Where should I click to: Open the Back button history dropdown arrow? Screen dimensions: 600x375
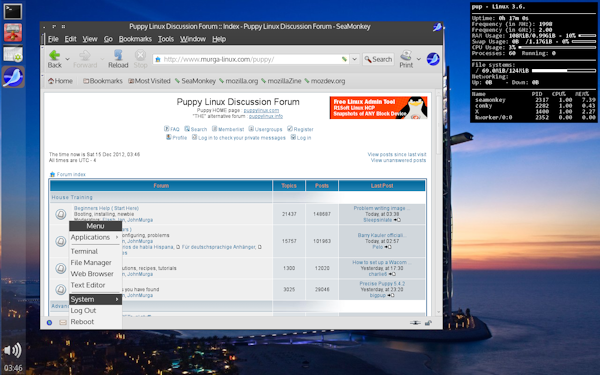[67, 59]
